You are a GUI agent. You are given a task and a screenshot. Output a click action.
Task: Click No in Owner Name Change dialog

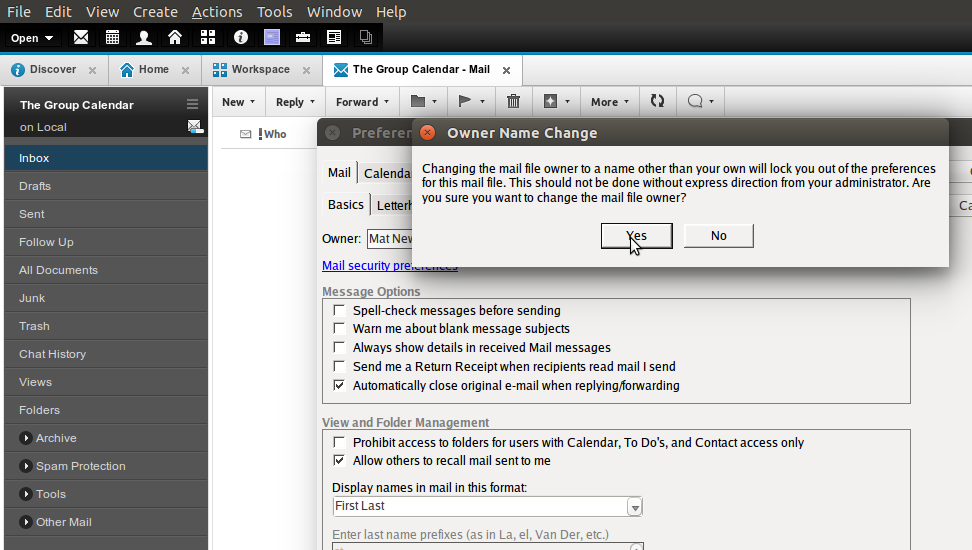[x=718, y=236]
